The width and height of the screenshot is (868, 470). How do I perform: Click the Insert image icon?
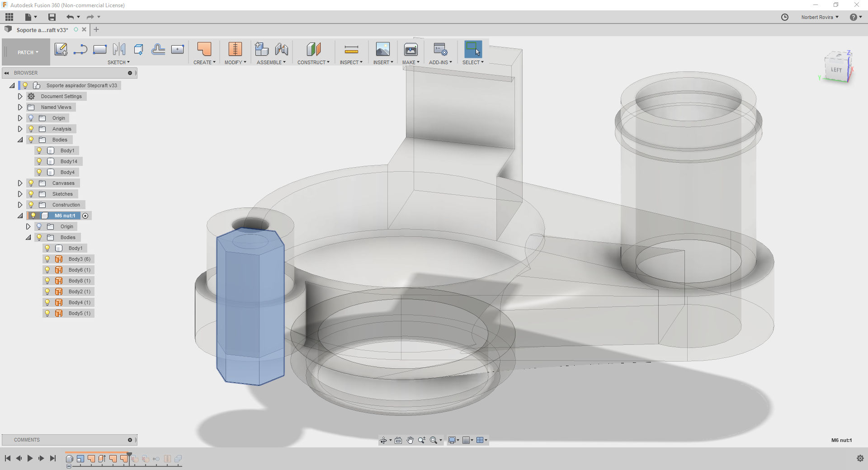[382, 49]
